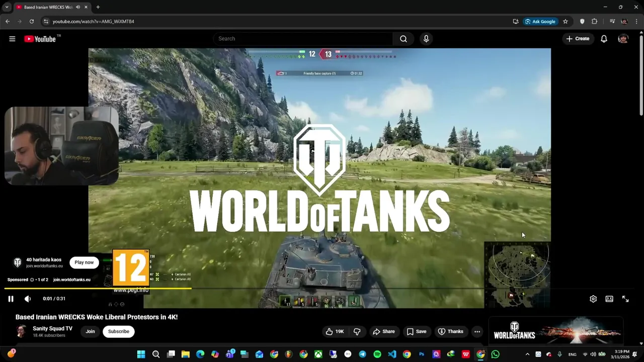Open the player settings gear
The width and height of the screenshot is (644, 362).
click(593, 299)
